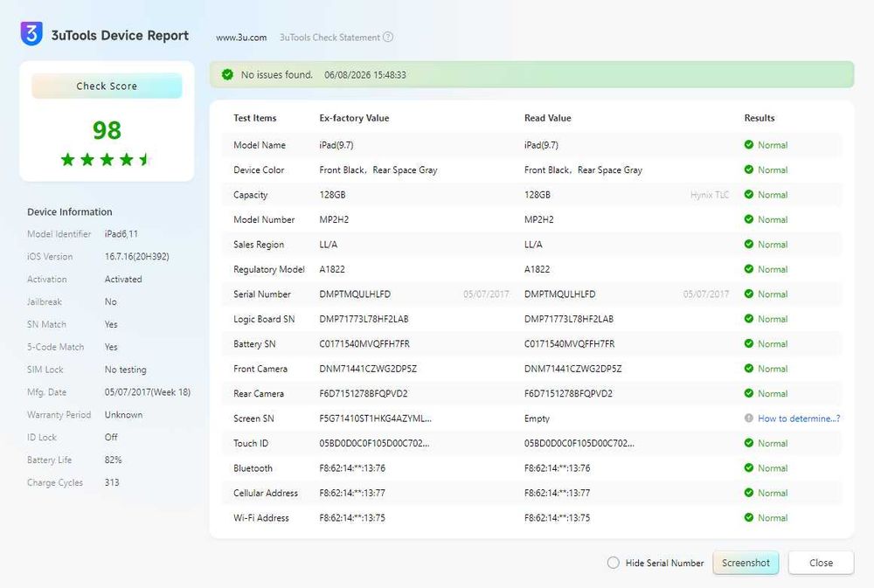
Task: Click the Capacity Normal check icon
Action: coord(749,195)
